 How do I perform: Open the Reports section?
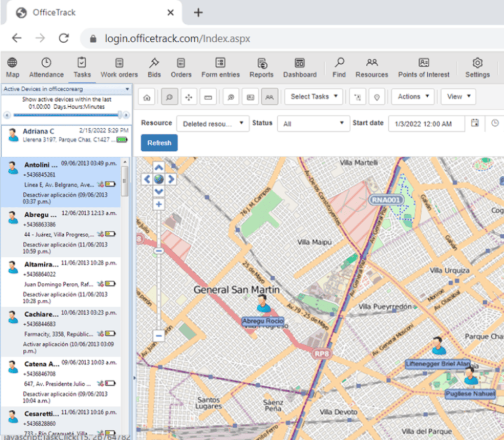point(262,68)
